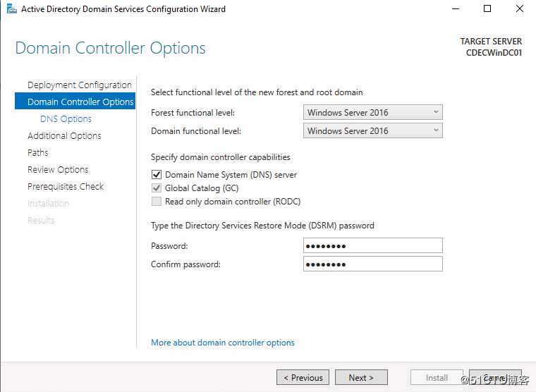Click the disabled Install button

pyautogui.click(x=437, y=377)
